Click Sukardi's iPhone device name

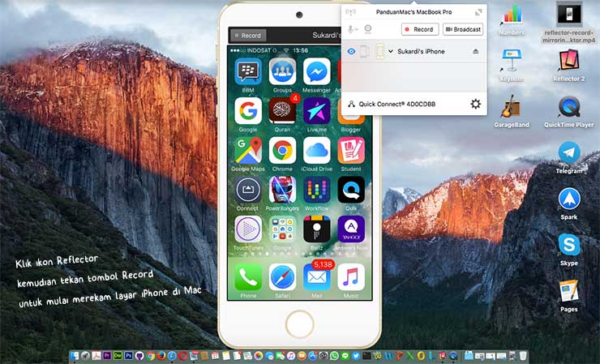coord(421,51)
